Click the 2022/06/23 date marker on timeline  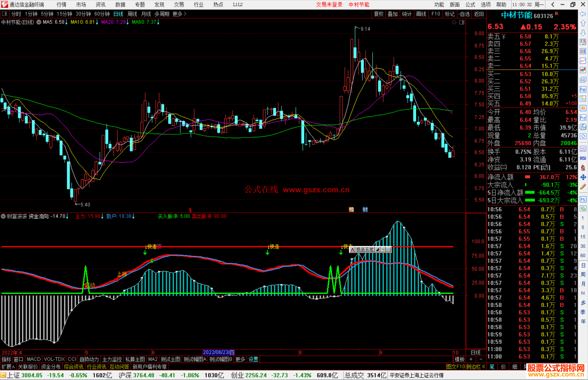(x=219, y=352)
